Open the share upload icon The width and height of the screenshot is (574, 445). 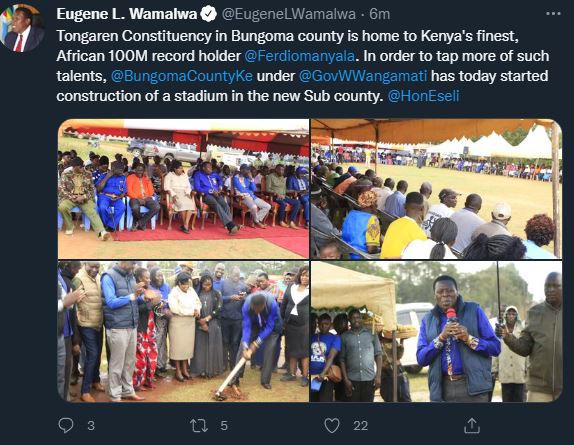coord(472,425)
